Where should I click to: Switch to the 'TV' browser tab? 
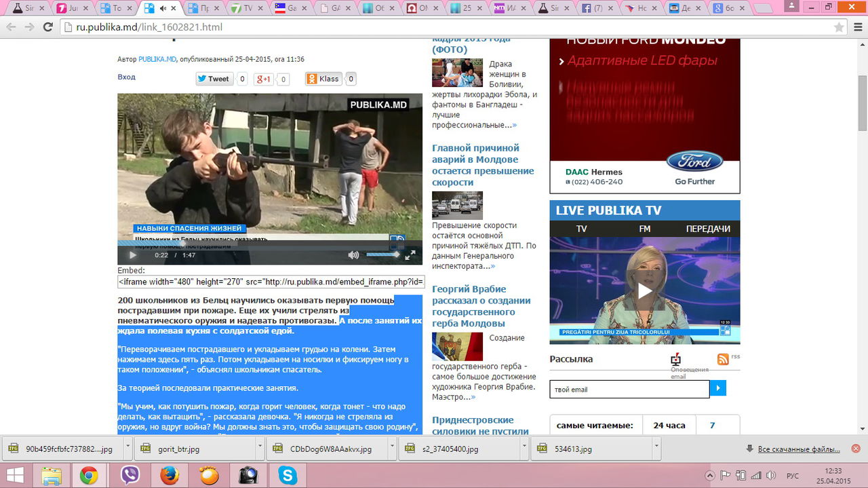tap(248, 9)
